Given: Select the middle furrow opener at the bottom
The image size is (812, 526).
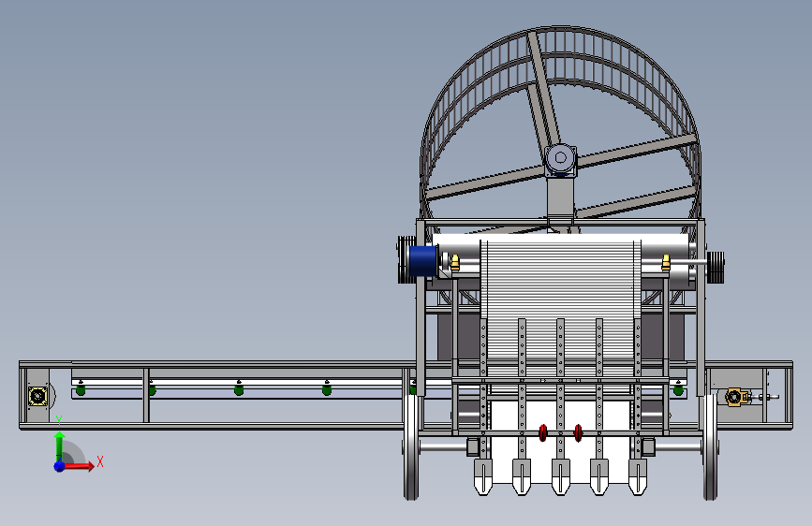Looking at the screenshot, I should [x=560, y=476].
